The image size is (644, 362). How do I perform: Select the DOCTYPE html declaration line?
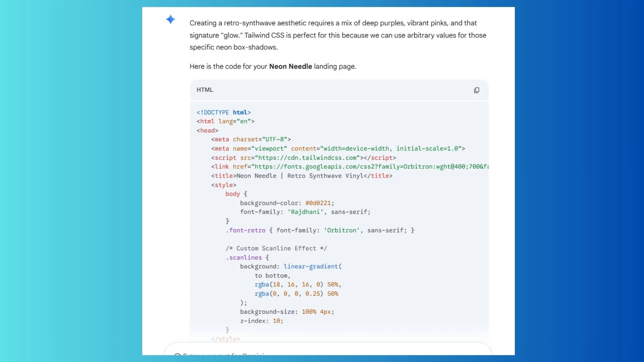pos(223,112)
